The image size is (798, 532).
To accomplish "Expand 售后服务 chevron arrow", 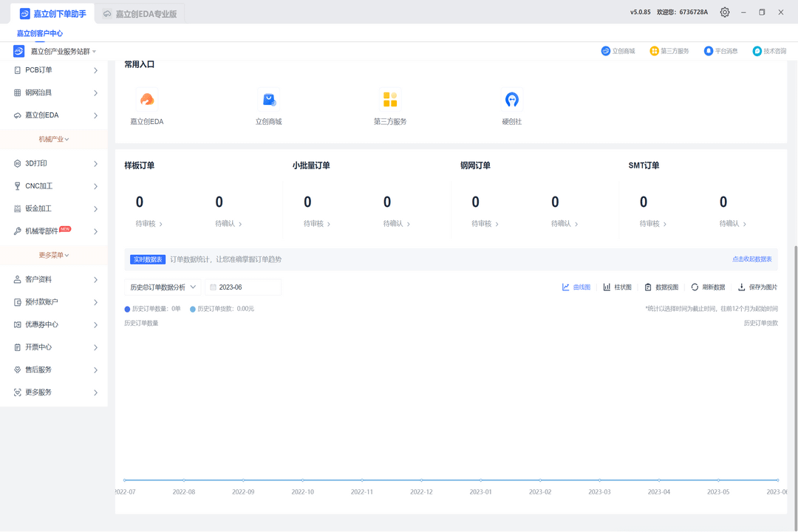I will point(95,369).
